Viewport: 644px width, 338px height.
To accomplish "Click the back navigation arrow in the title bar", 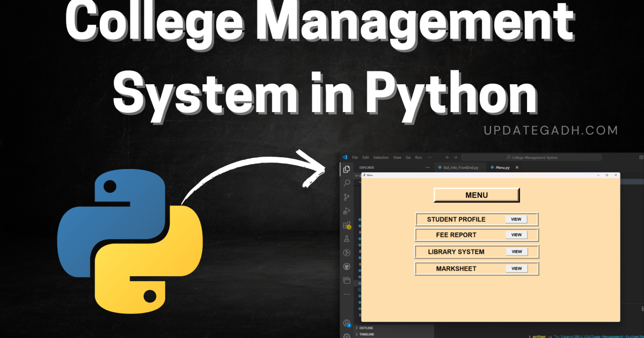I will click(x=448, y=157).
